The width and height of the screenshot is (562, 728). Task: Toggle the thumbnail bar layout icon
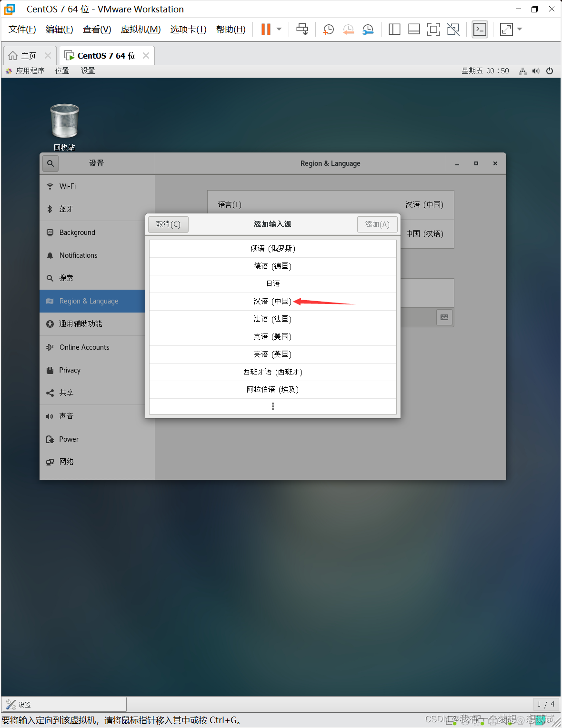point(414,30)
